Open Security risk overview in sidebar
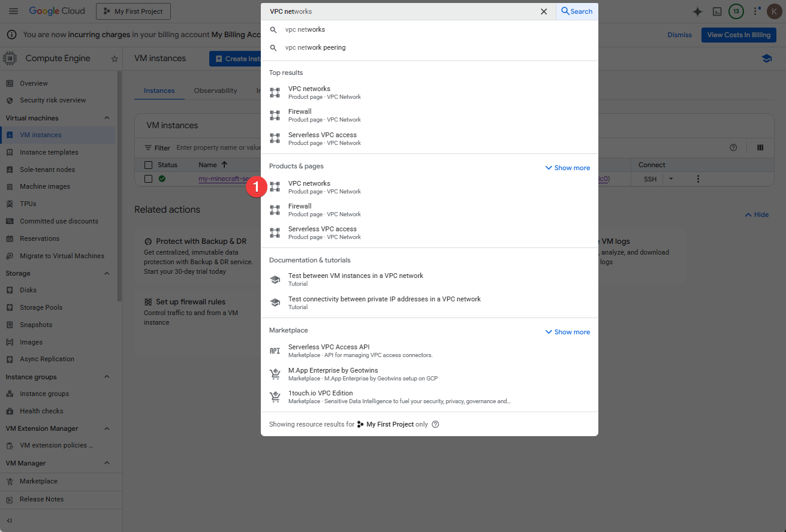This screenshot has height=532, width=786. click(53, 100)
